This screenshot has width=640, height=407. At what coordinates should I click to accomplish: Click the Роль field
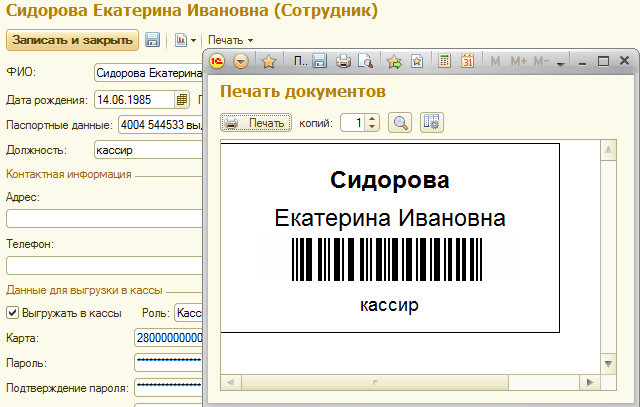point(189,313)
